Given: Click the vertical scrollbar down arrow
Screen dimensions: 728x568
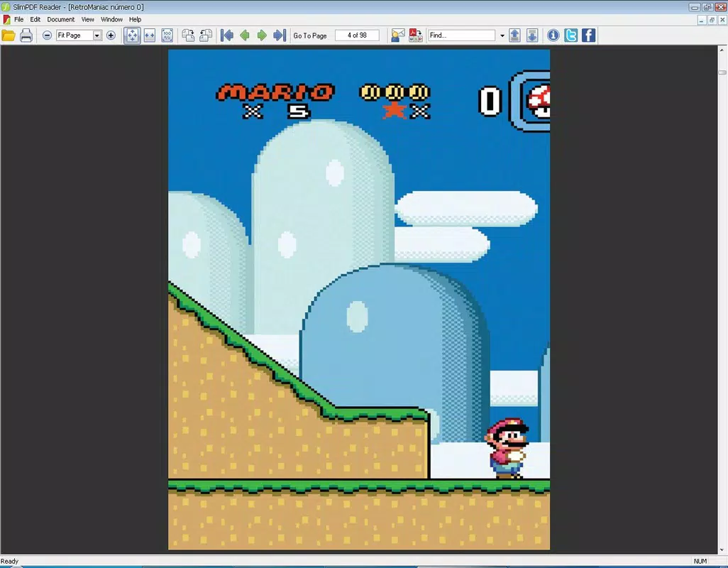Looking at the screenshot, I should pyautogui.click(x=722, y=550).
